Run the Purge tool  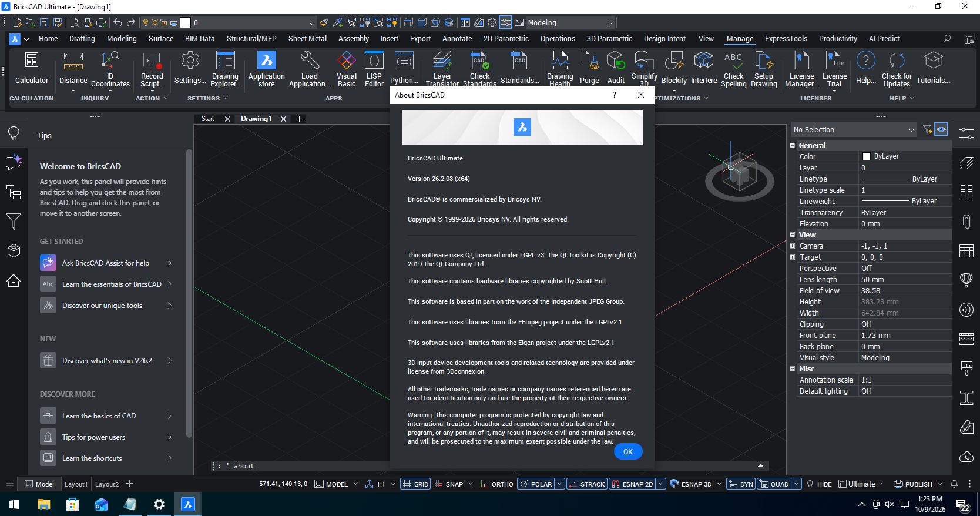click(589, 68)
